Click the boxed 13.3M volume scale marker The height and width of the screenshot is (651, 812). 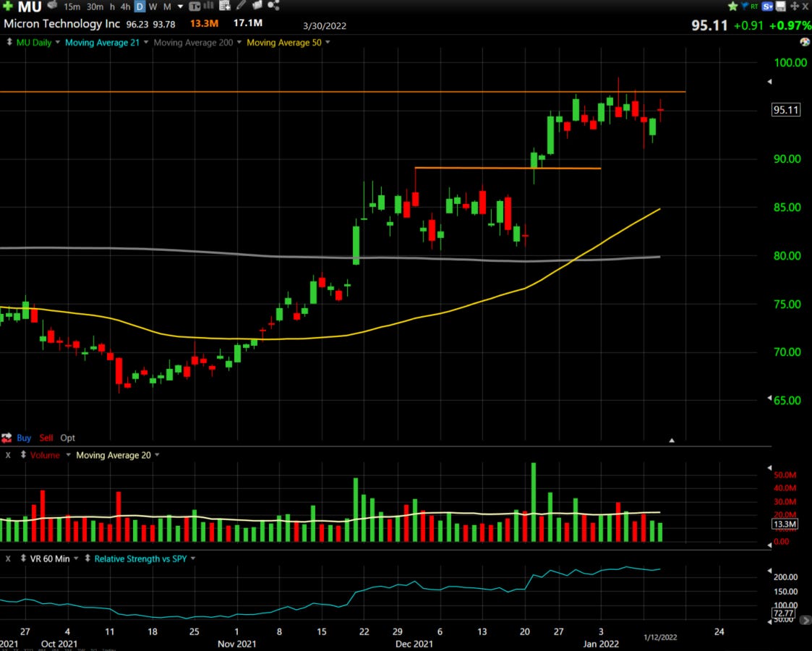point(785,524)
